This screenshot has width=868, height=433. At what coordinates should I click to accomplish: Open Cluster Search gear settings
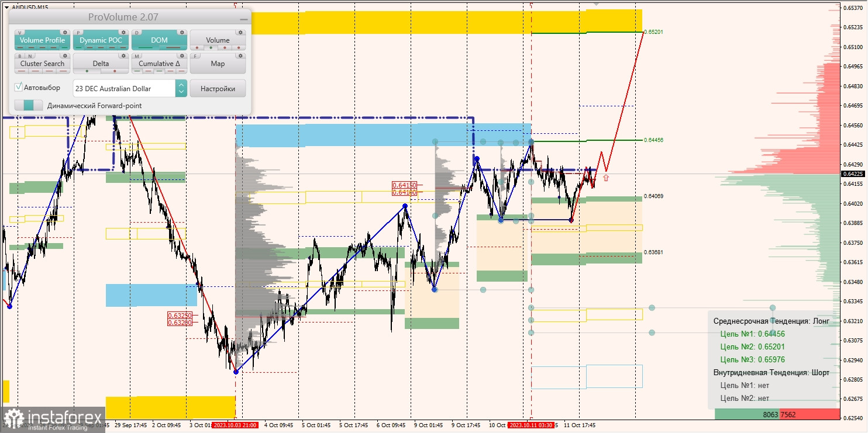pos(64,56)
